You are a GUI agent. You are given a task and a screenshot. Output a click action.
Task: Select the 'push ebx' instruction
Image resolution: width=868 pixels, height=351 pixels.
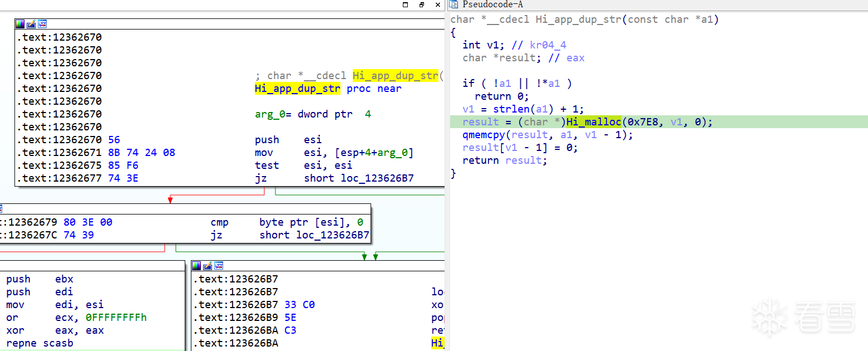pyautogui.click(x=40, y=279)
